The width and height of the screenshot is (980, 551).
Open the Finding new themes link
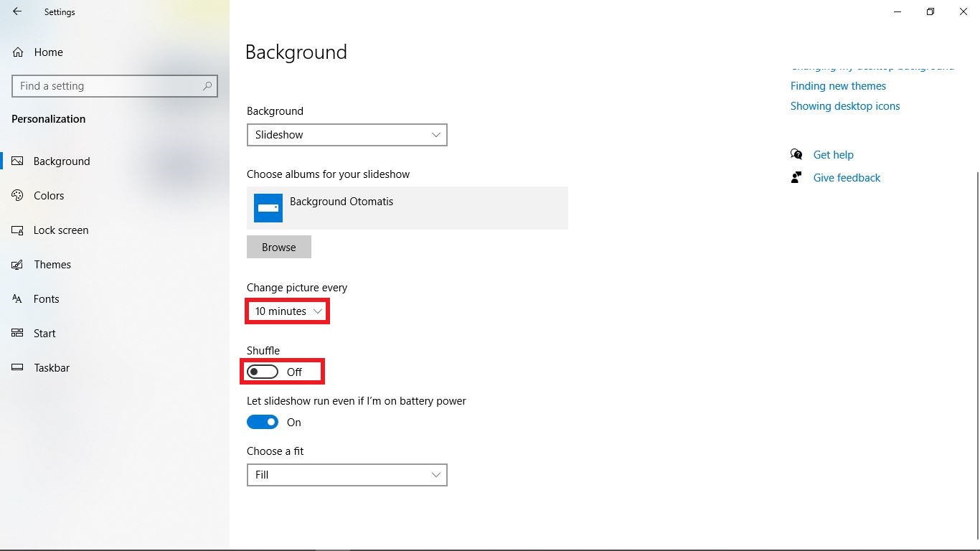coord(838,86)
